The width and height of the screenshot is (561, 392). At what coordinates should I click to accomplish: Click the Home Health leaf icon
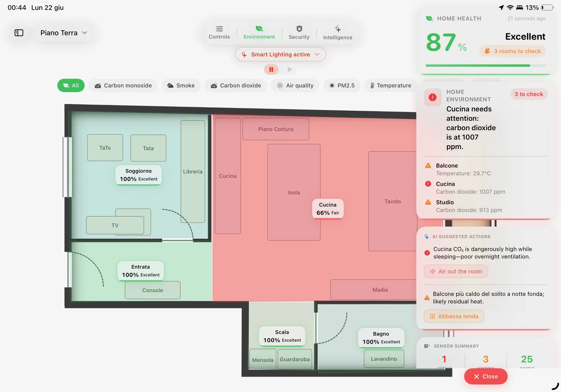[x=429, y=19]
